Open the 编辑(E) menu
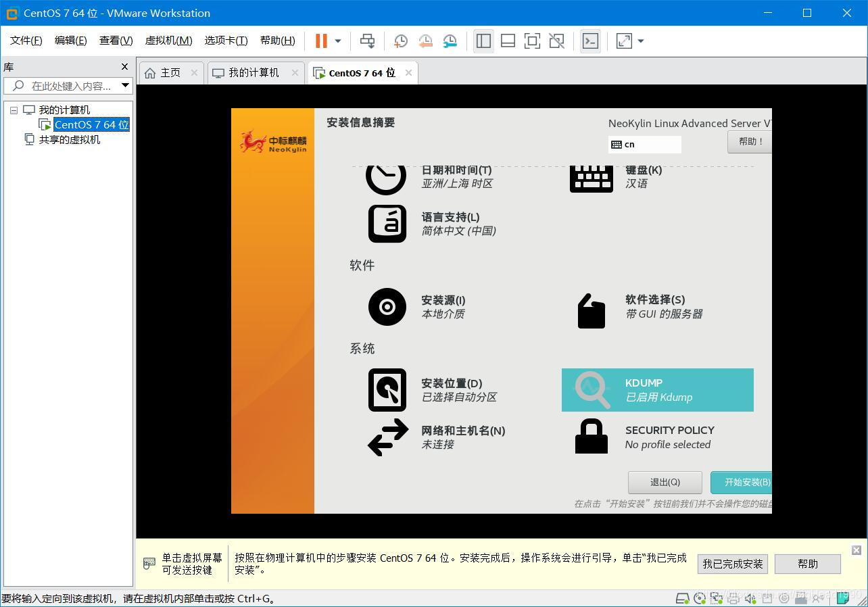The height and width of the screenshot is (607, 868). click(x=71, y=41)
